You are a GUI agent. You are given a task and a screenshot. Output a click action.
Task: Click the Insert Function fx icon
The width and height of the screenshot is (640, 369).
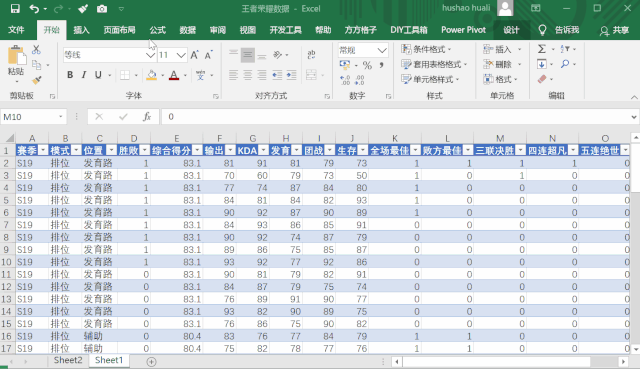[147, 117]
